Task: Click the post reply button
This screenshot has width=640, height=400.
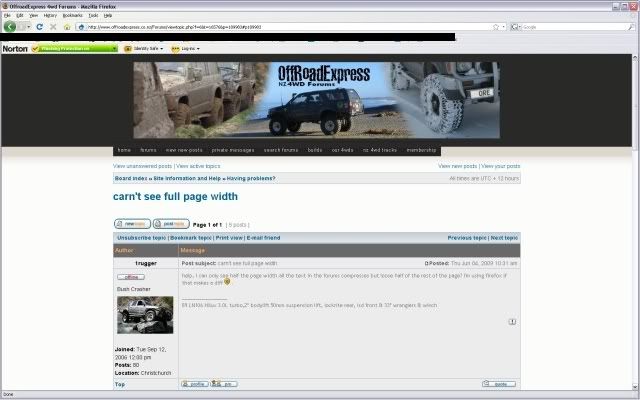Action: coord(171,224)
